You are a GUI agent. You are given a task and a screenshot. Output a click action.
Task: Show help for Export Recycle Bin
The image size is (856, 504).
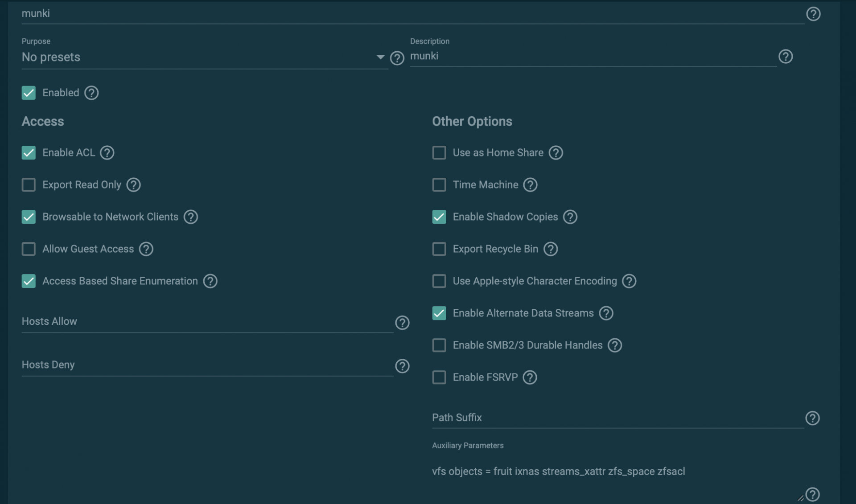tap(551, 249)
